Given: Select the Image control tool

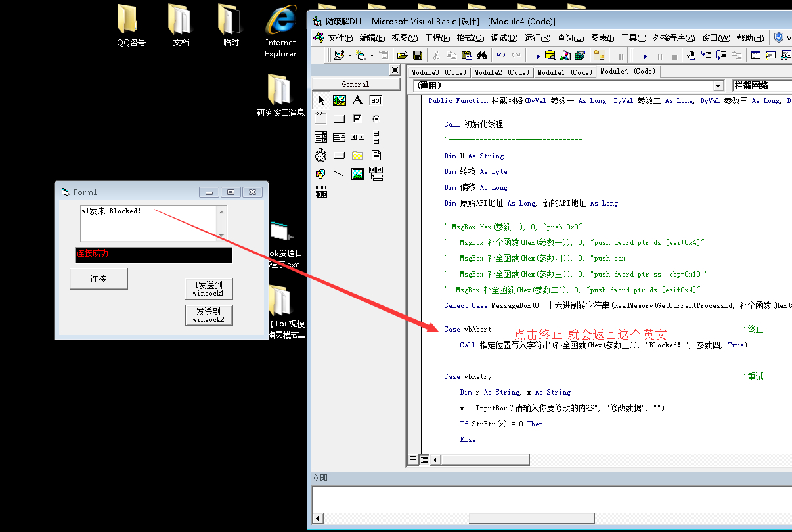Looking at the screenshot, I should [357, 174].
